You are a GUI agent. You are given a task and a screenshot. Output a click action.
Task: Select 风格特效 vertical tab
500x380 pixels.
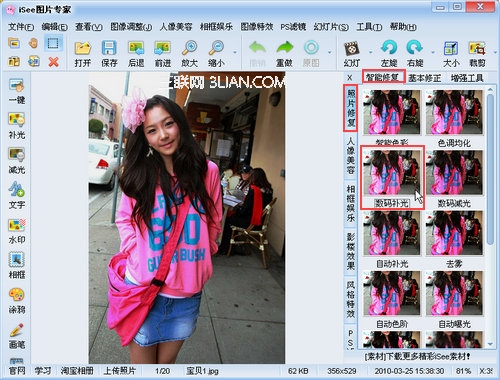click(x=351, y=299)
